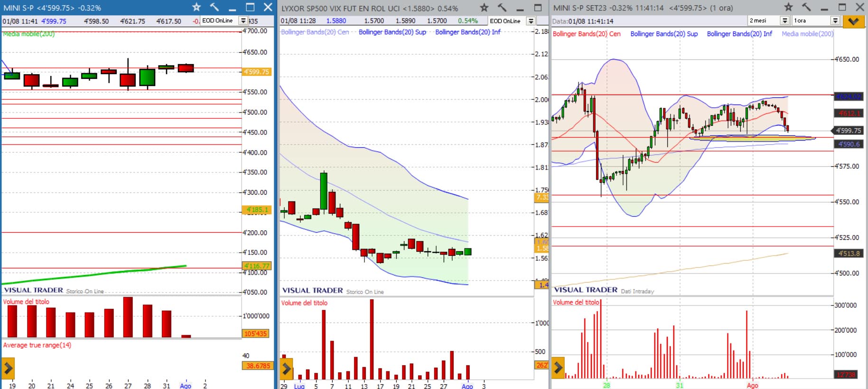The width and height of the screenshot is (868, 389).
Task: Click 'Bollinger Bands(20) Sup' in the SET23 chart
Action: [664, 34]
